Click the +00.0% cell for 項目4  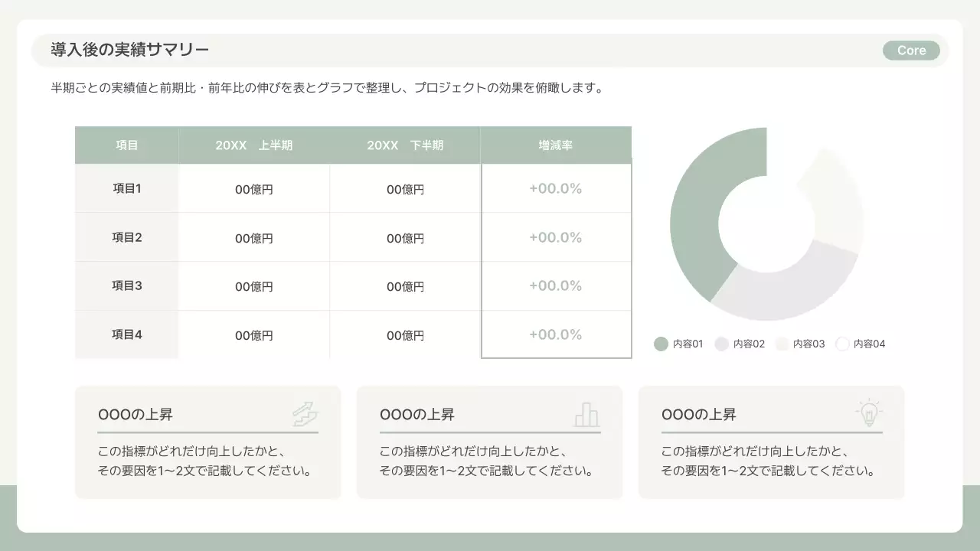556,334
